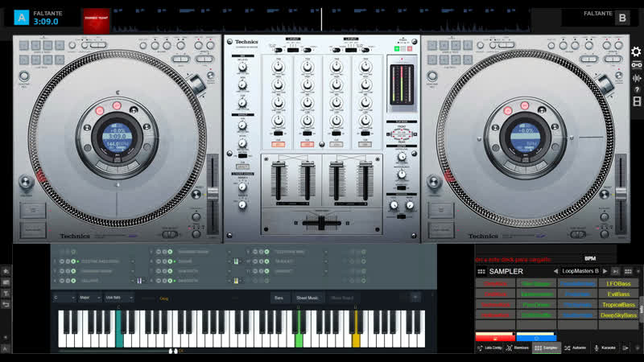Screen dimensions: 644x362
Task: Open LoopMasters B bank selector
Action: tap(580, 271)
